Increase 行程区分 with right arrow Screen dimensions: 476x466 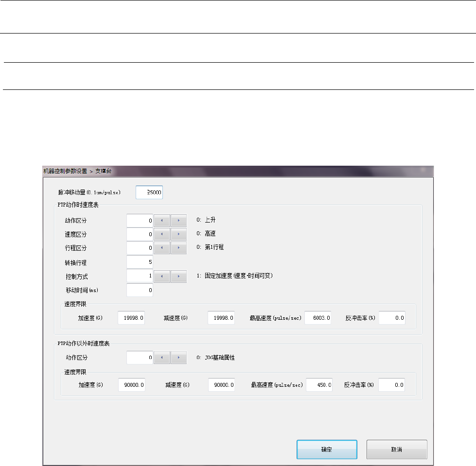pyautogui.click(x=178, y=248)
